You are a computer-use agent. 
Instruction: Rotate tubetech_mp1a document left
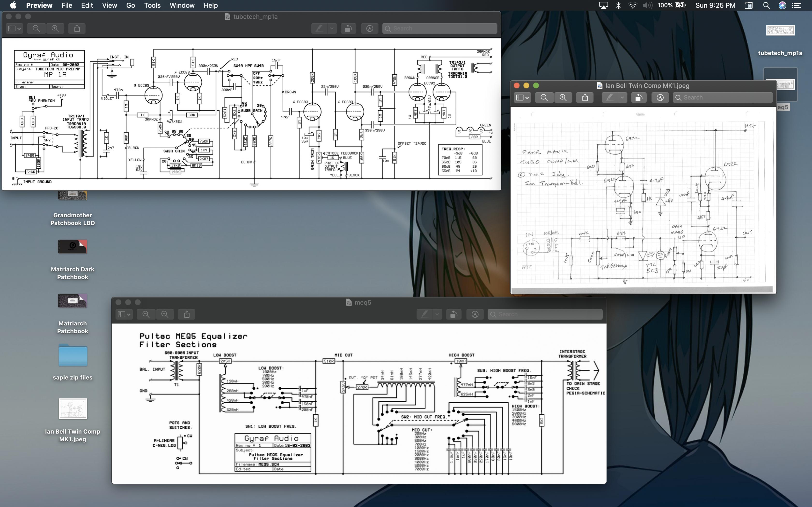coord(348,29)
